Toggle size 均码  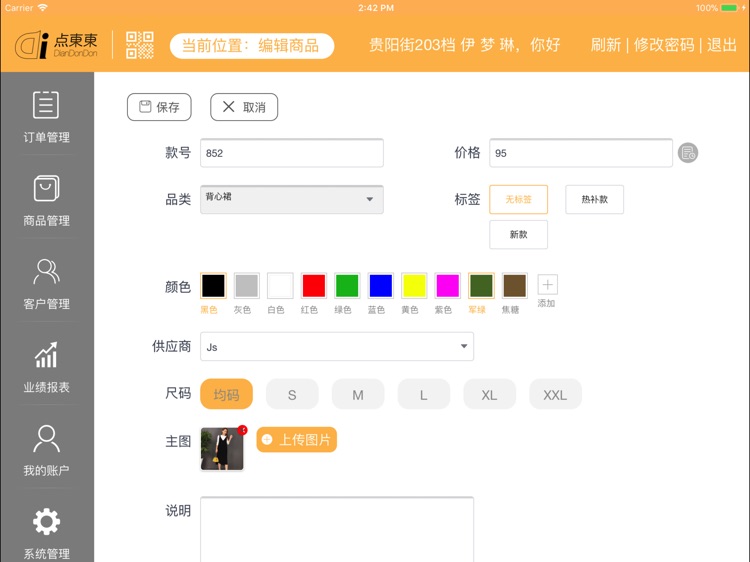tap(226, 394)
